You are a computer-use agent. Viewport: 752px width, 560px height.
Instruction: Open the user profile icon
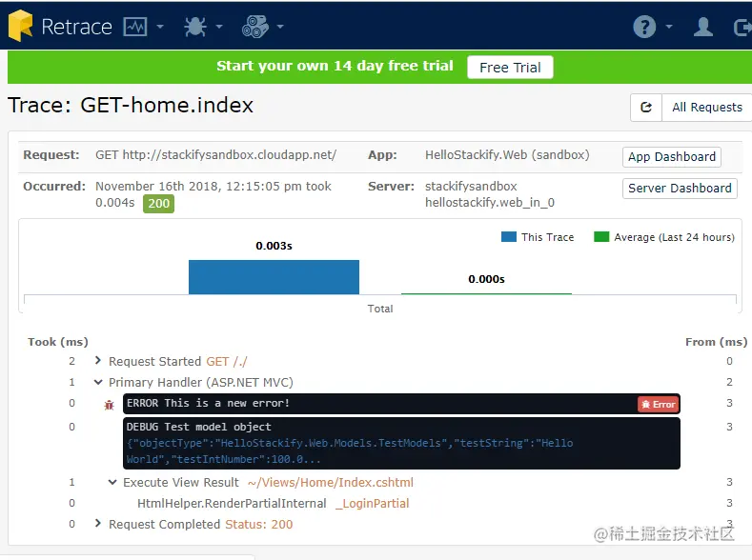(x=703, y=27)
